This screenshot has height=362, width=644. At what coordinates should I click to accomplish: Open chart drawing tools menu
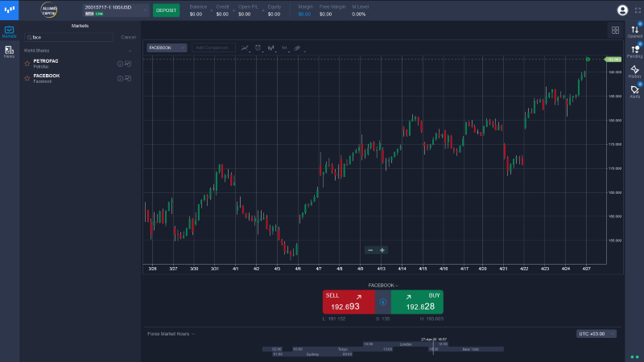point(246,48)
